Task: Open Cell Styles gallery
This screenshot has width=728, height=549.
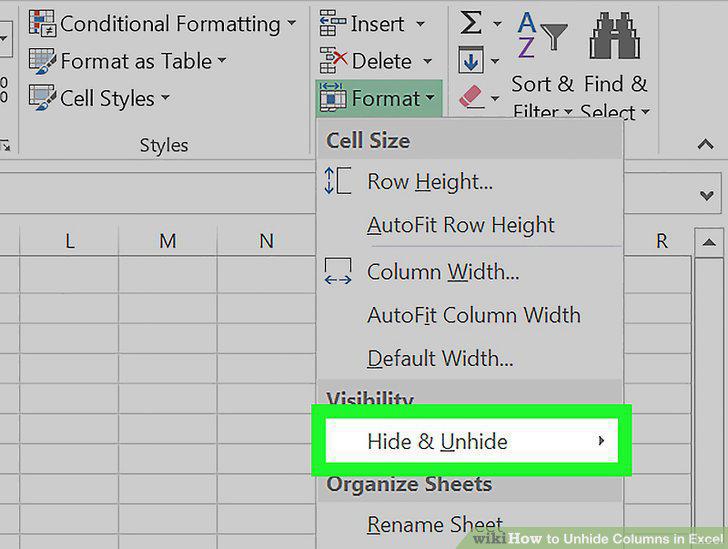Action: pos(99,98)
